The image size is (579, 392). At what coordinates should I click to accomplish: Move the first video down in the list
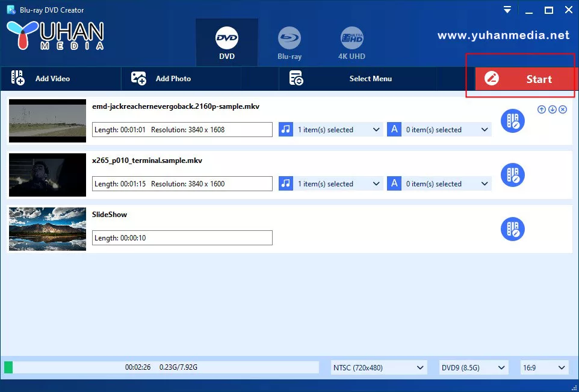pos(552,109)
